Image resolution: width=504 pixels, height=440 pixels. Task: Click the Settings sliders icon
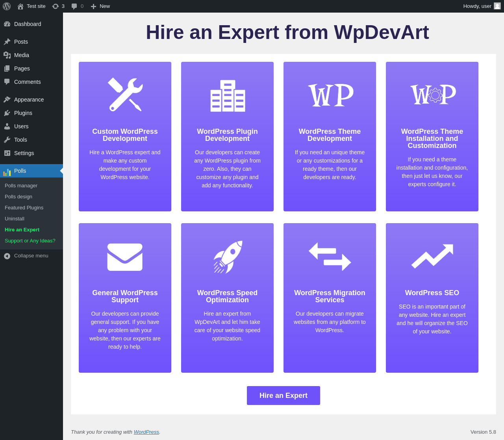click(7, 153)
